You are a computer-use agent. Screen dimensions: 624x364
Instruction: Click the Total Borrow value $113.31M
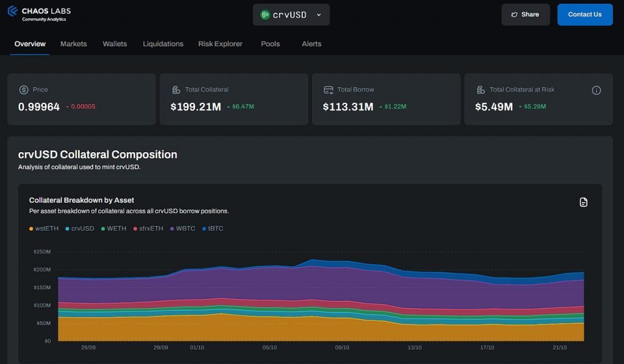click(x=348, y=107)
